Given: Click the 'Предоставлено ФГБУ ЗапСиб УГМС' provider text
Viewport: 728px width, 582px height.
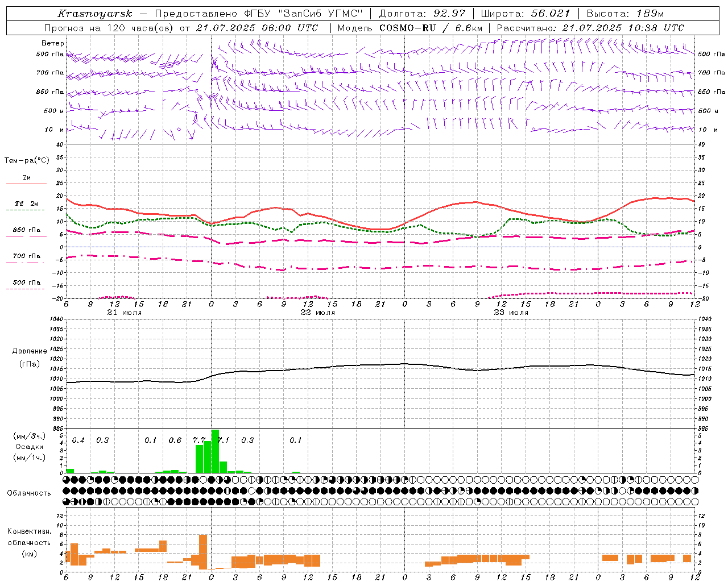Looking at the screenshot, I should point(259,14).
